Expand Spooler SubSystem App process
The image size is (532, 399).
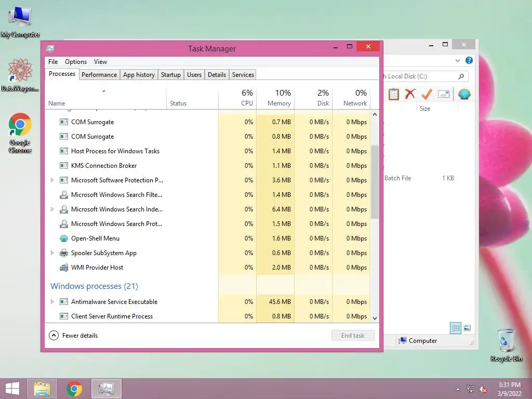tap(52, 253)
